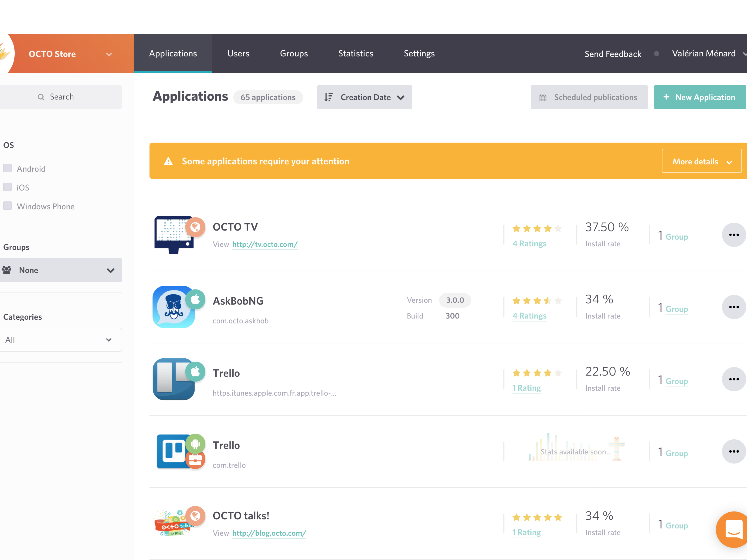
Task: Click the com.octo.askbob package name
Action: click(240, 321)
